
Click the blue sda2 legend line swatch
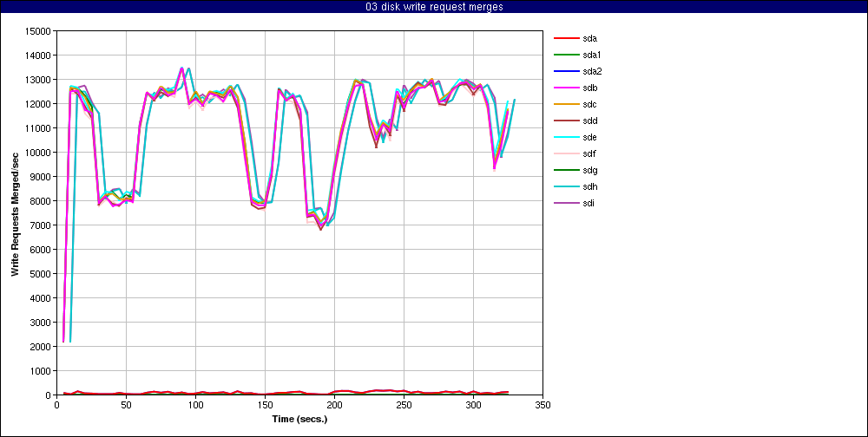click(565, 71)
